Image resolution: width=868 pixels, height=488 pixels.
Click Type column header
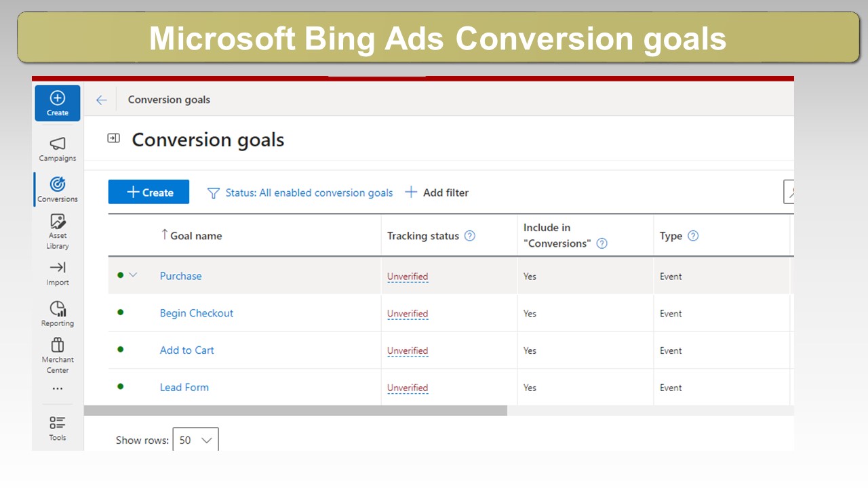click(671, 236)
